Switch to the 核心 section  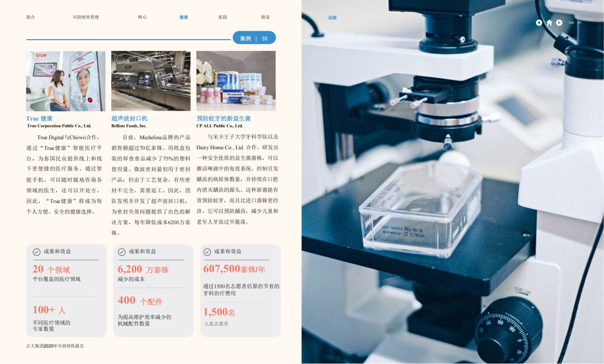143,17
